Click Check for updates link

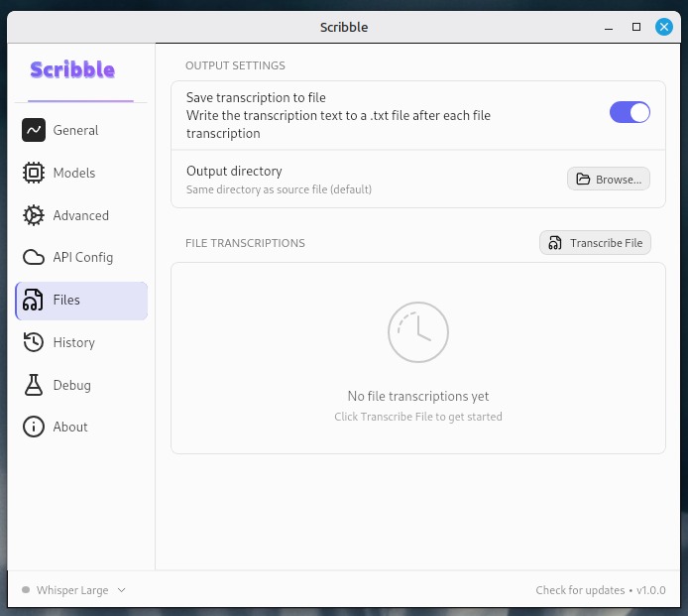point(580,590)
